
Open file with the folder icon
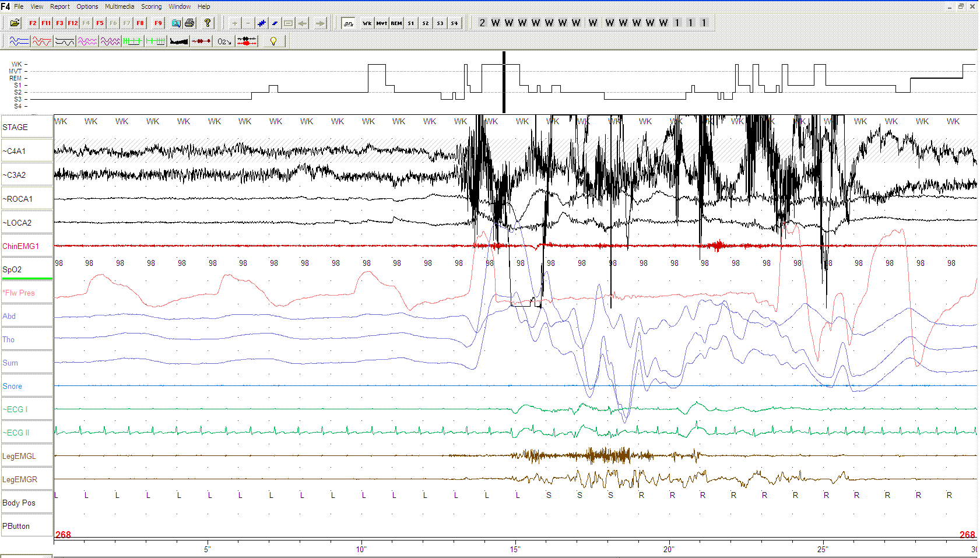pos(15,23)
